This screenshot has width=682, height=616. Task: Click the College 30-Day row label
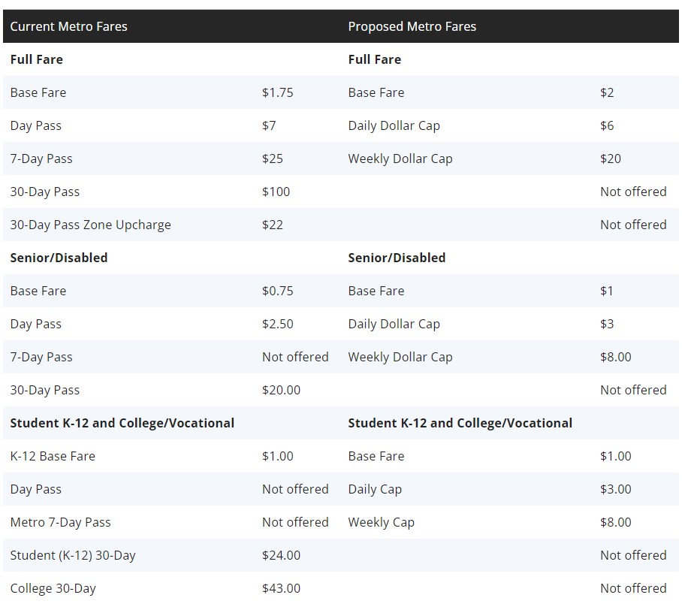pos(53,588)
